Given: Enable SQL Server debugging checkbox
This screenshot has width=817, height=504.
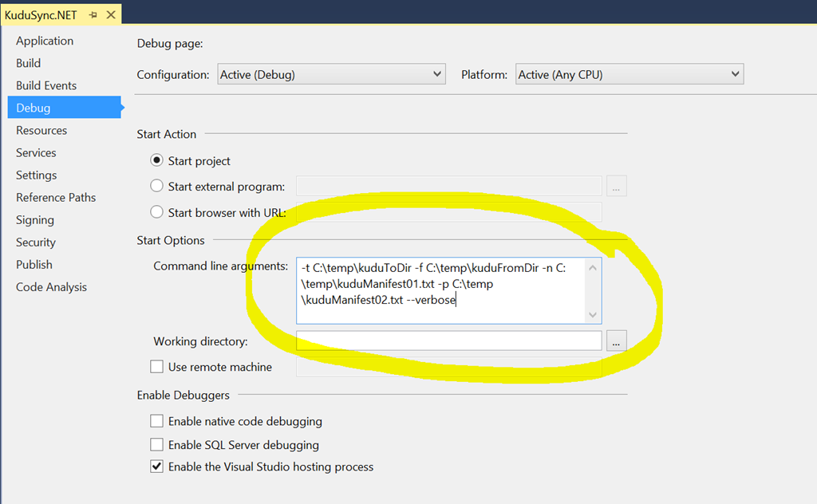Looking at the screenshot, I should (156, 444).
